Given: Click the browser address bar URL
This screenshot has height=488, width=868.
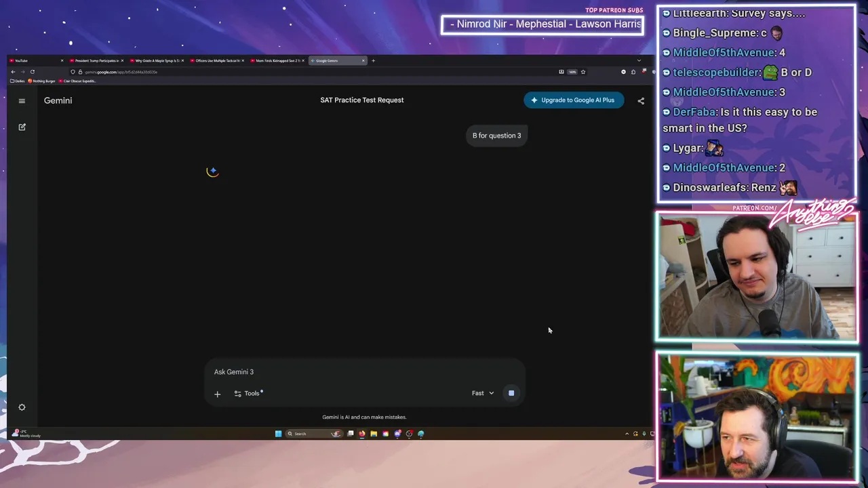Looking at the screenshot, I should (x=121, y=72).
